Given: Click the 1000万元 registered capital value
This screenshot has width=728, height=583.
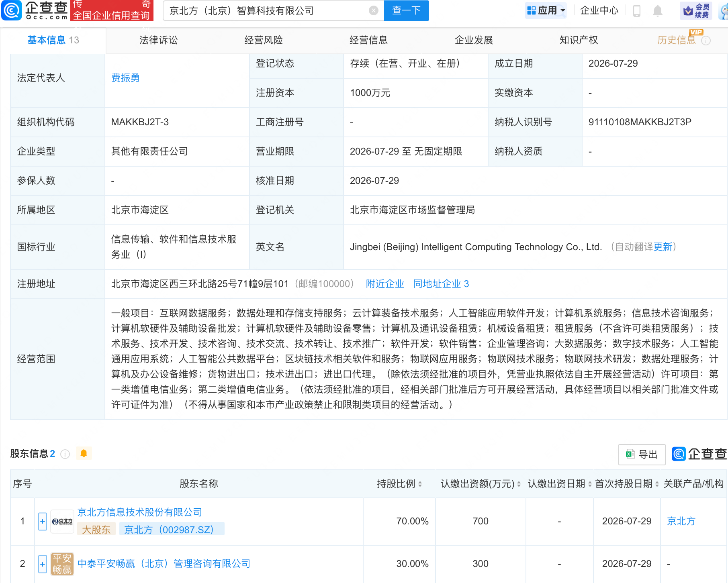Looking at the screenshot, I should coord(370,93).
